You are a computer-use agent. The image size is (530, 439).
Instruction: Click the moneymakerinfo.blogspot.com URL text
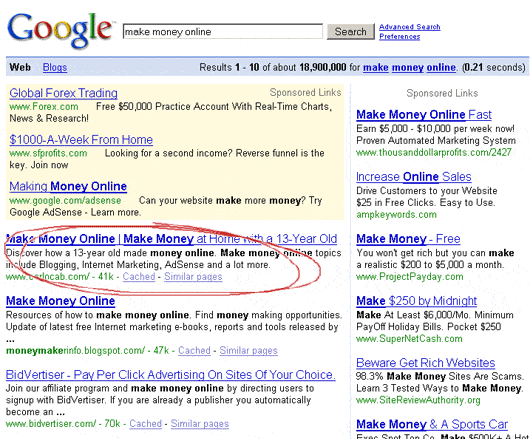tap(75, 350)
